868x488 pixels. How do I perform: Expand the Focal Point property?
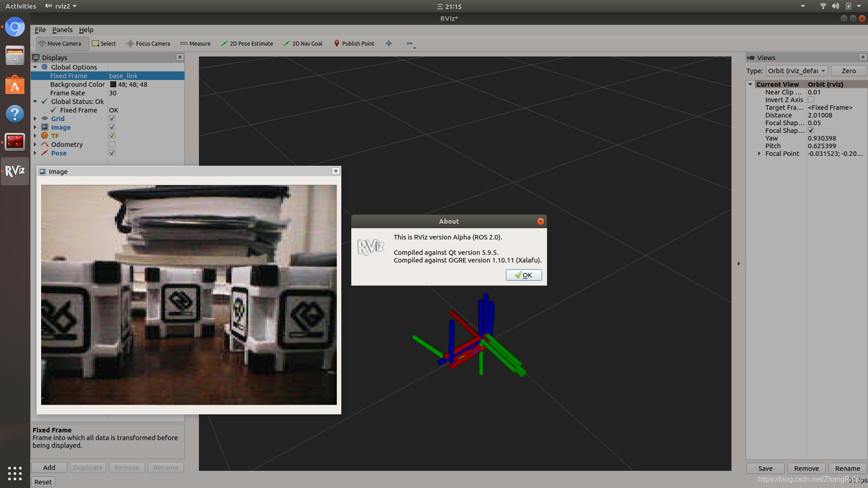(759, 154)
